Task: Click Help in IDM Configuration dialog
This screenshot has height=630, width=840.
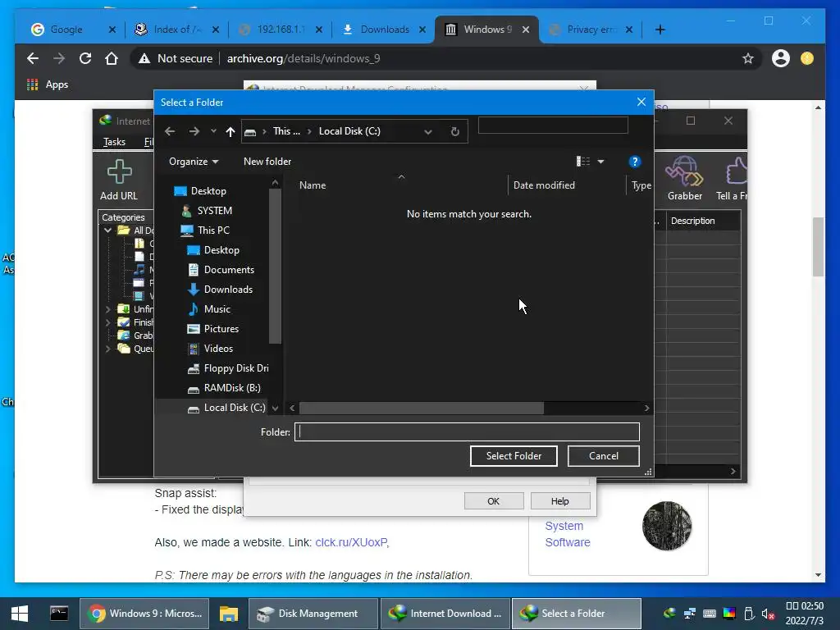Action: tap(559, 501)
